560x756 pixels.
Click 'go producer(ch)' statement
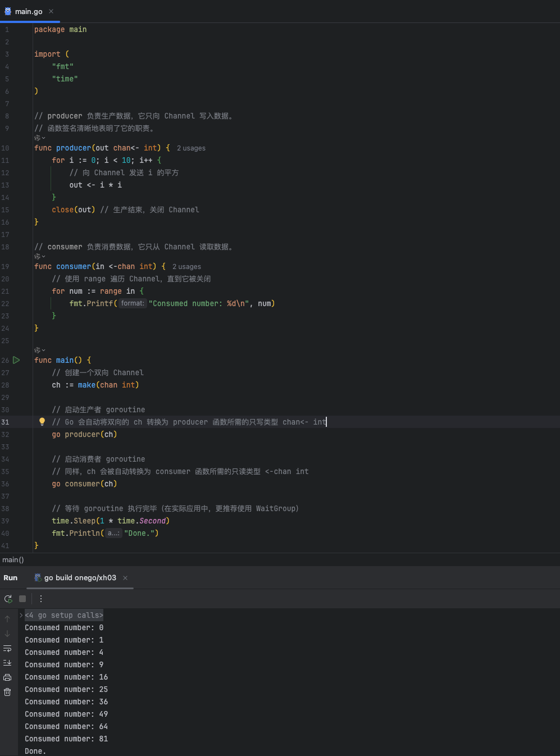(84, 434)
